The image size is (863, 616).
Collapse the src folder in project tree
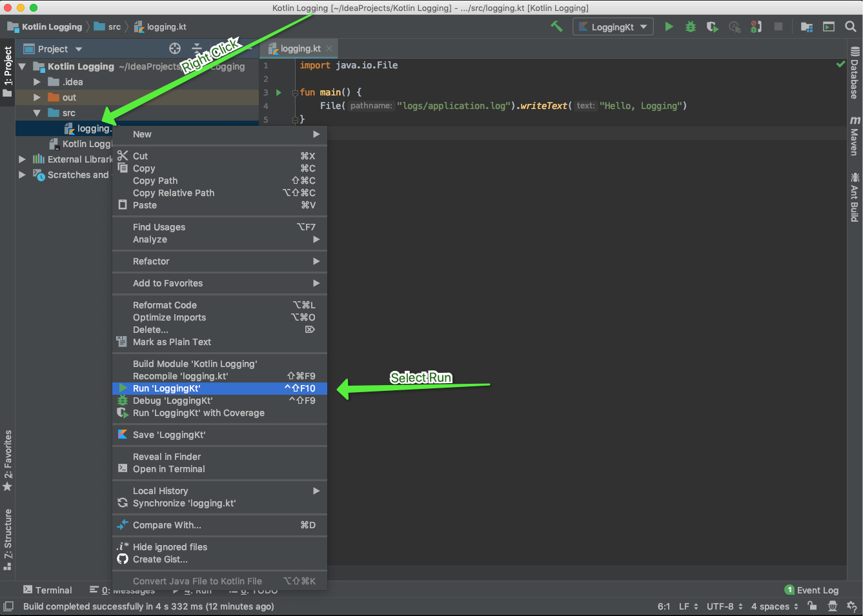tap(37, 113)
